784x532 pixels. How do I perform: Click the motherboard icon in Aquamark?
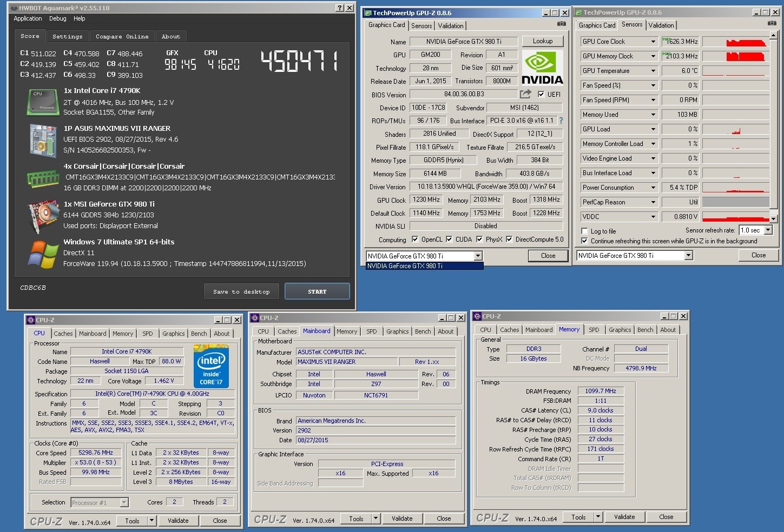click(43, 140)
